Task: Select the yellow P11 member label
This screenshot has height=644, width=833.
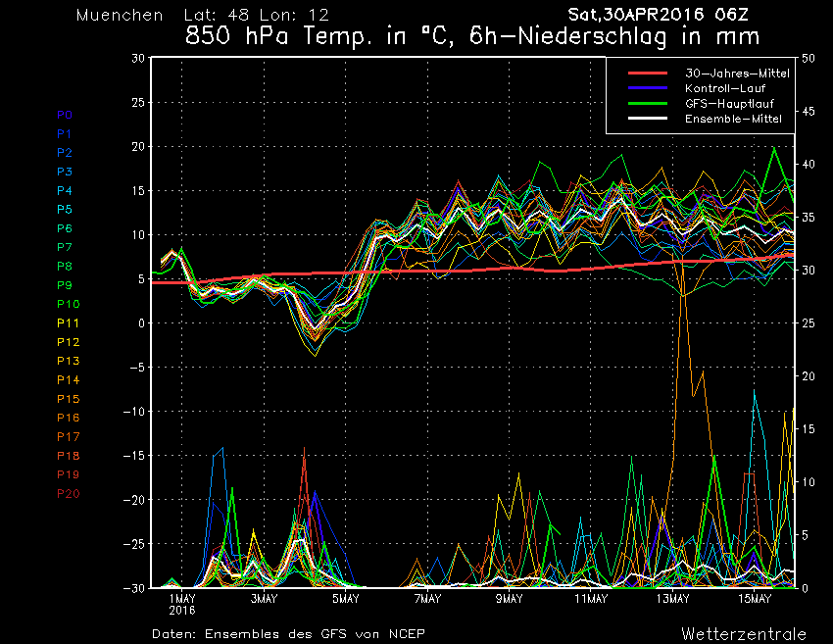Action: coord(69,323)
